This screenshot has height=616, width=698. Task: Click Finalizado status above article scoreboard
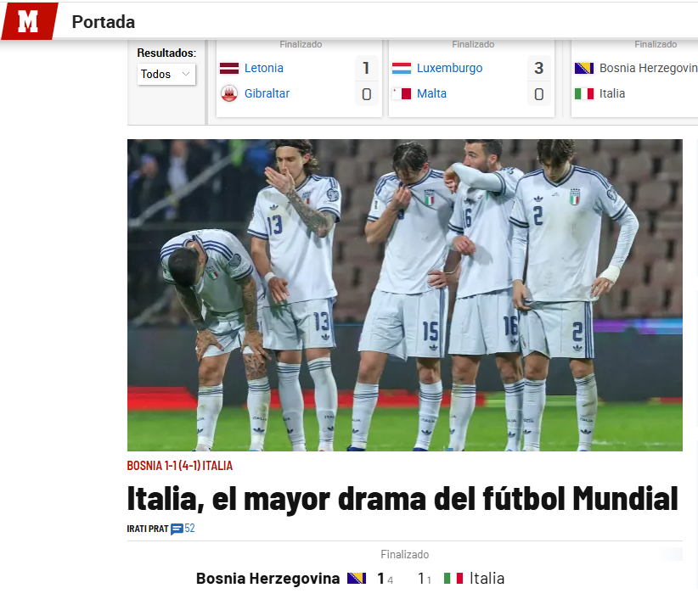(x=405, y=554)
